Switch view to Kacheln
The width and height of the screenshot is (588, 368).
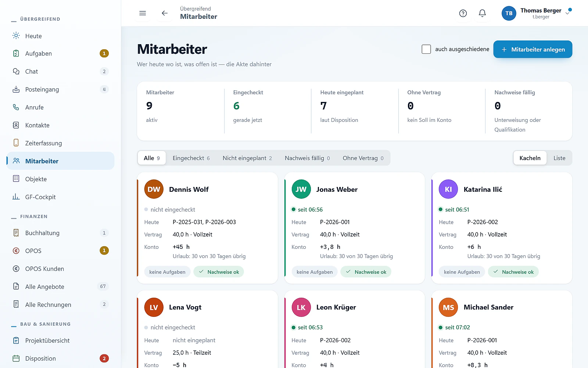click(530, 158)
